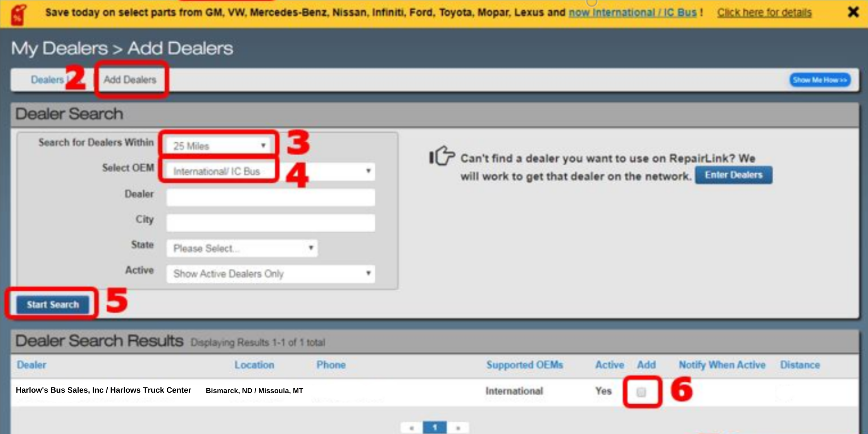Screen dimensions: 868x434
Task: Switch to the Dealers tab
Action: [47, 80]
